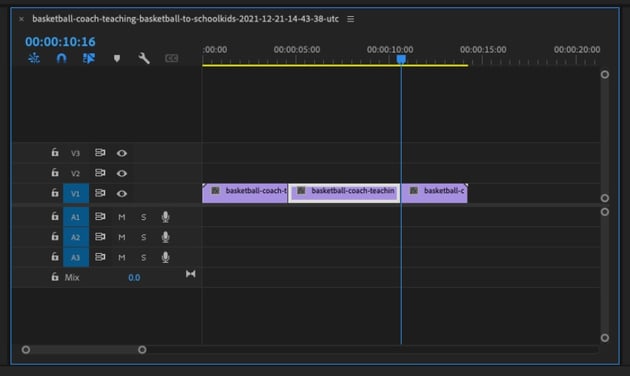
Task: Enable voice-over record on A1 microphone
Action: point(165,217)
